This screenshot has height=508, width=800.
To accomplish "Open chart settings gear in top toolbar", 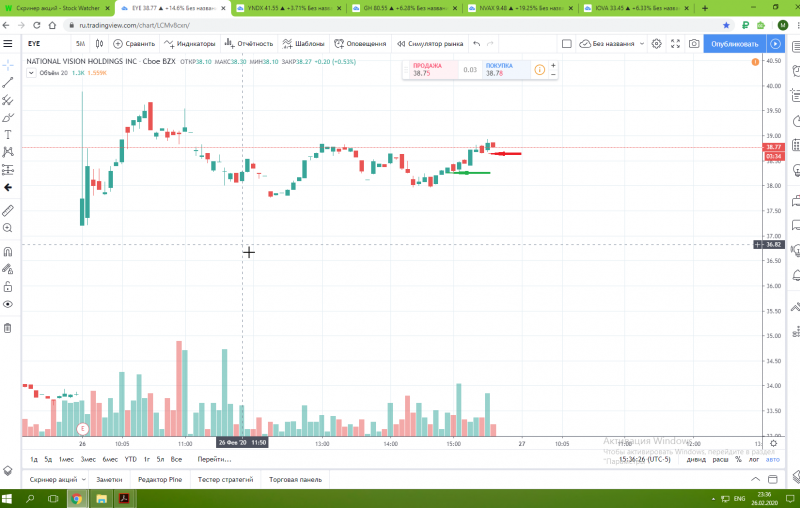I will click(657, 44).
